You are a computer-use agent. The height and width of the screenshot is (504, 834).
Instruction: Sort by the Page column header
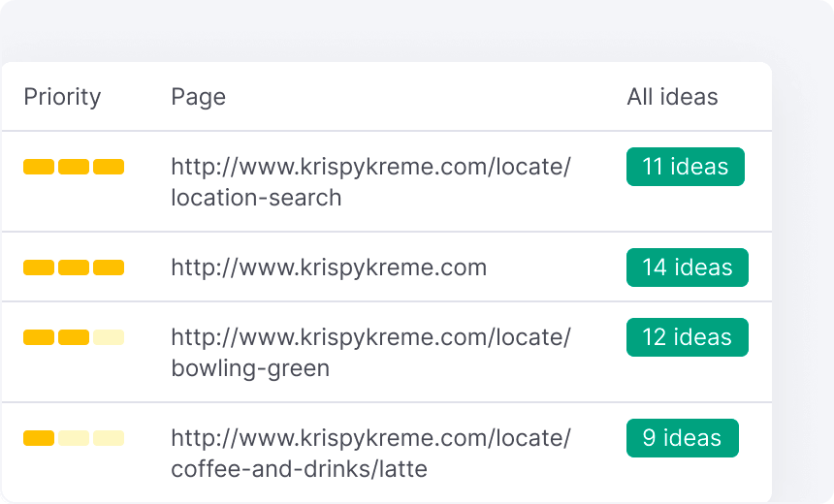pos(198,97)
